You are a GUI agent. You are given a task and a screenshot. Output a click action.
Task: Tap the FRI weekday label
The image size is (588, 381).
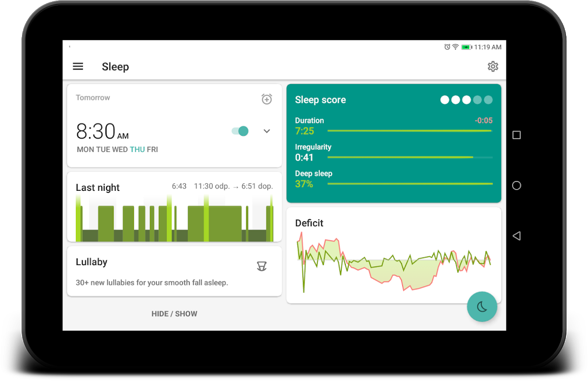152,150
